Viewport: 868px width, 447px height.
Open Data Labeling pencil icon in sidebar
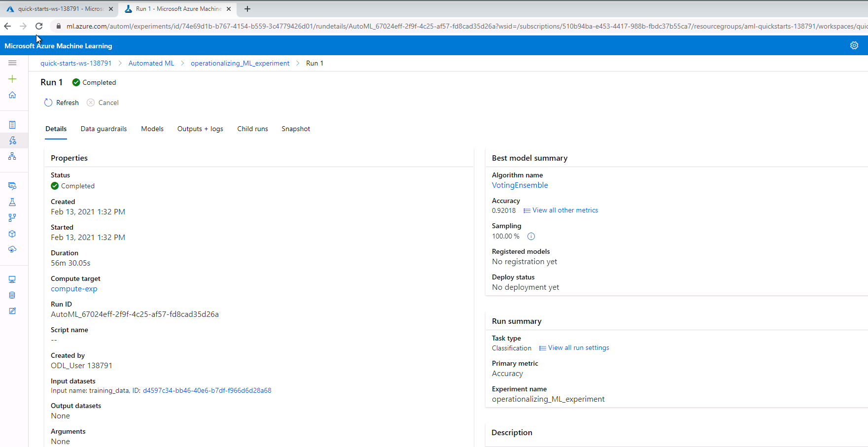[12, 311]
